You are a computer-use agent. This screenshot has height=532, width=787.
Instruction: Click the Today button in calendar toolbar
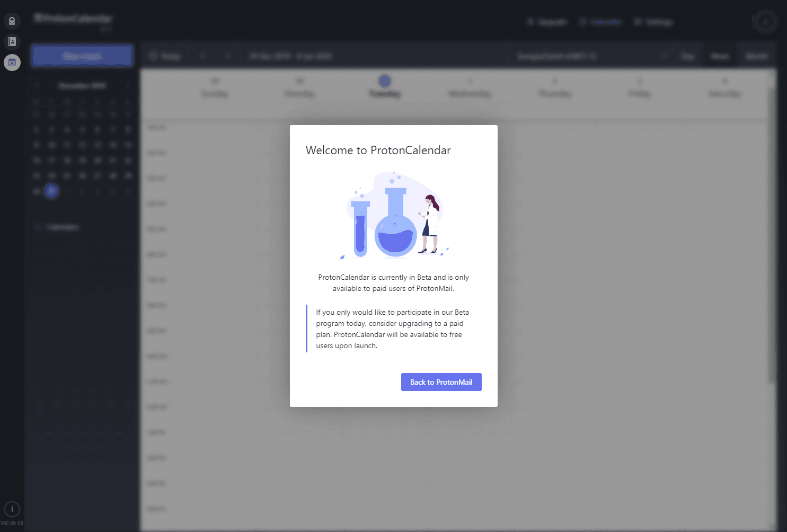pos(165,56)
